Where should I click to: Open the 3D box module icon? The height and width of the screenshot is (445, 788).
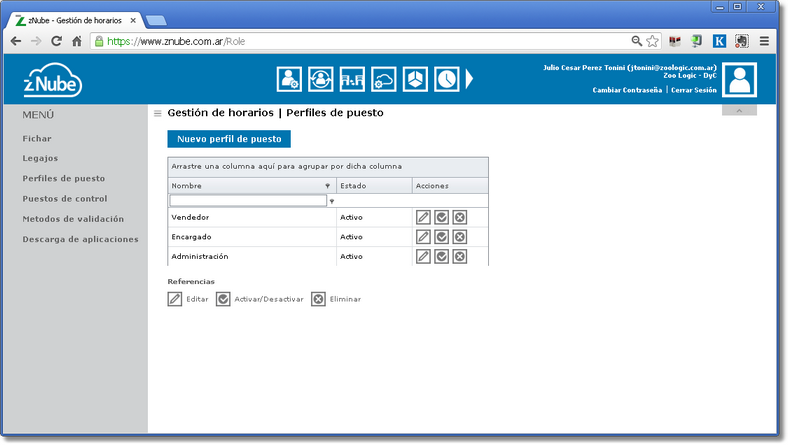(416, 79)
